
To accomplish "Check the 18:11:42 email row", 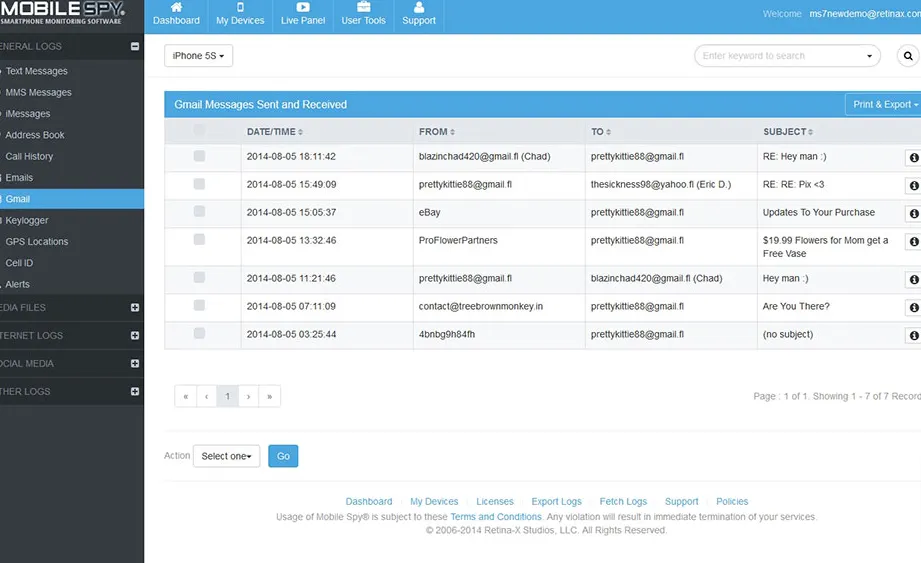I will (x=199, y=156).
